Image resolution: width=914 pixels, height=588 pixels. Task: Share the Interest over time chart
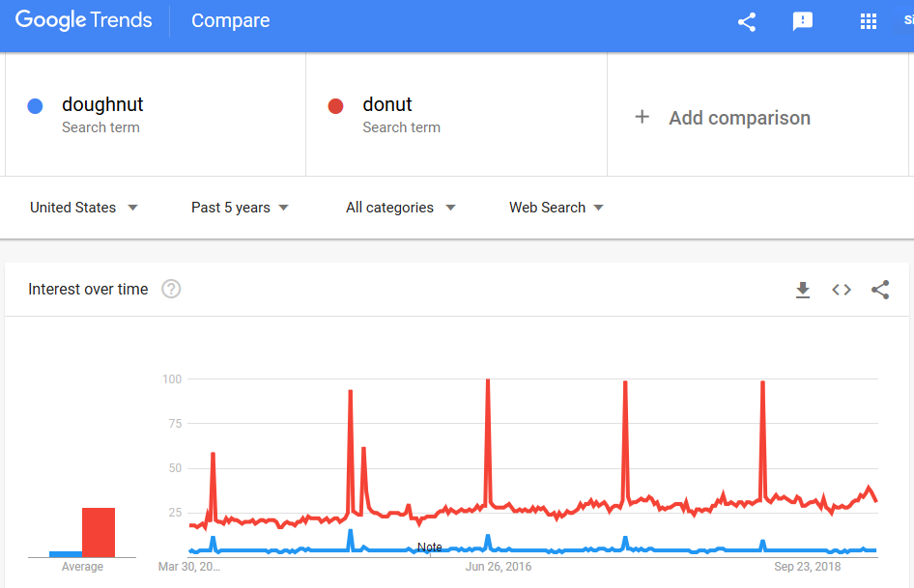tap(880, 290)
